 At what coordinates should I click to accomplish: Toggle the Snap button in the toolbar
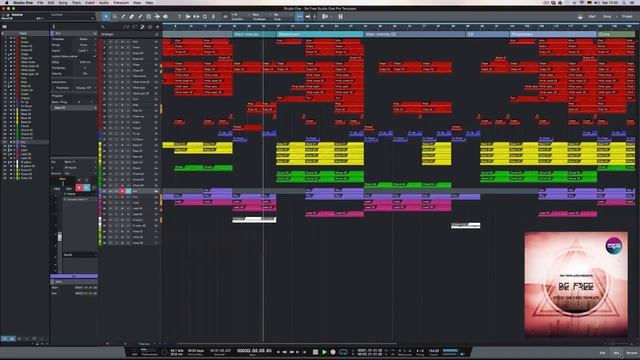pos(300,17)
